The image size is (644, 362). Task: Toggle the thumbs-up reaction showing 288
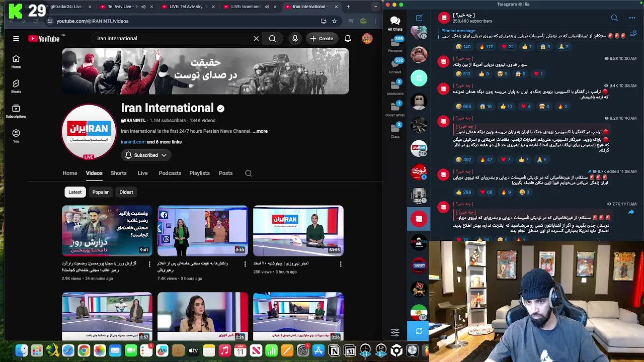point(463,192)
